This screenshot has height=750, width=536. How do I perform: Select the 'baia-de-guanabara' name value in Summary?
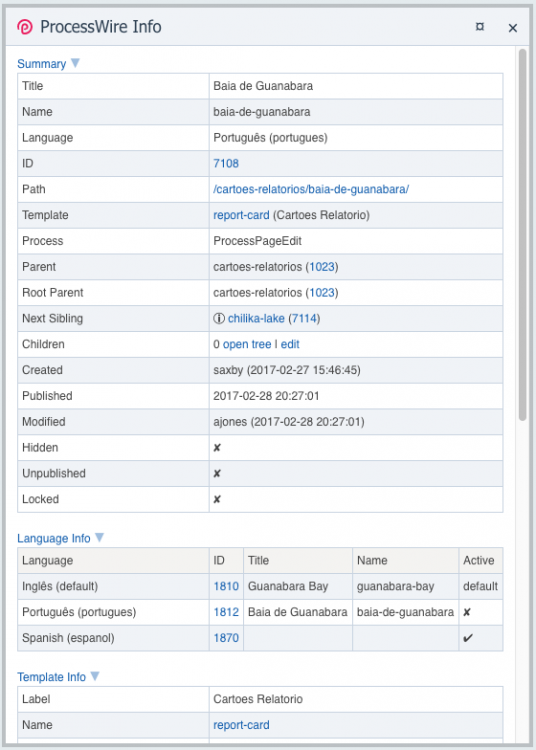click(262, 111)
